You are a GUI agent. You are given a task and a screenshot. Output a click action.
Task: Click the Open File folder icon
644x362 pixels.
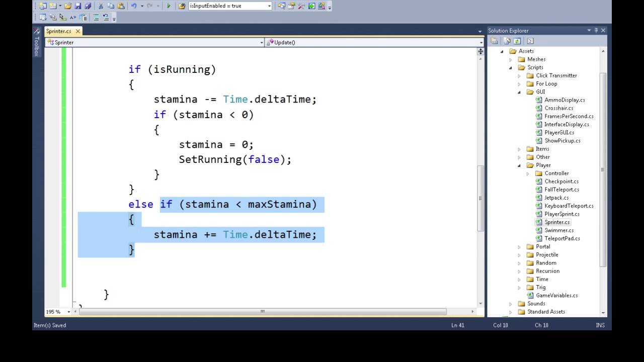68,6
